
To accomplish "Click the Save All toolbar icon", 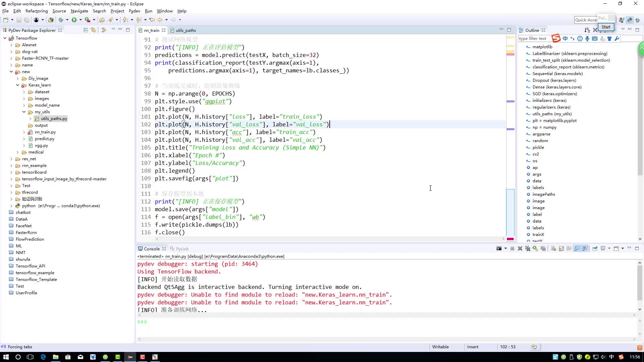I will (x=26, y=20).
